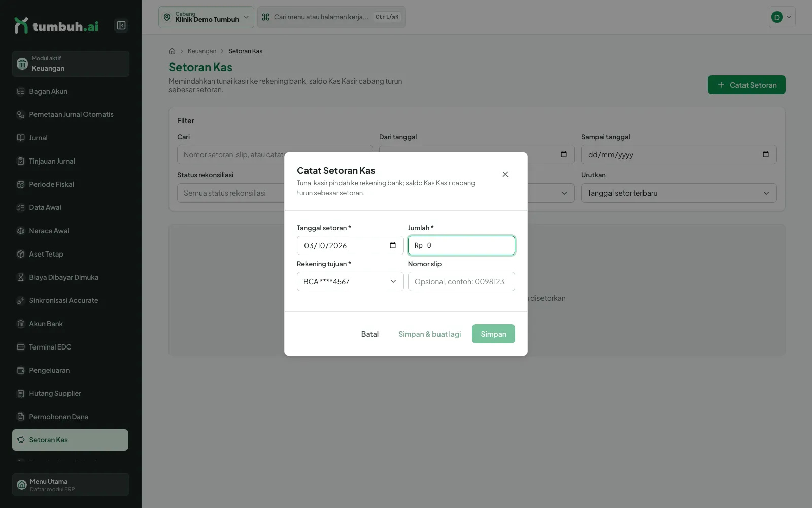Click the Aset Tetap box icon
Screen dimensions: 812x508
click(21, 254)
